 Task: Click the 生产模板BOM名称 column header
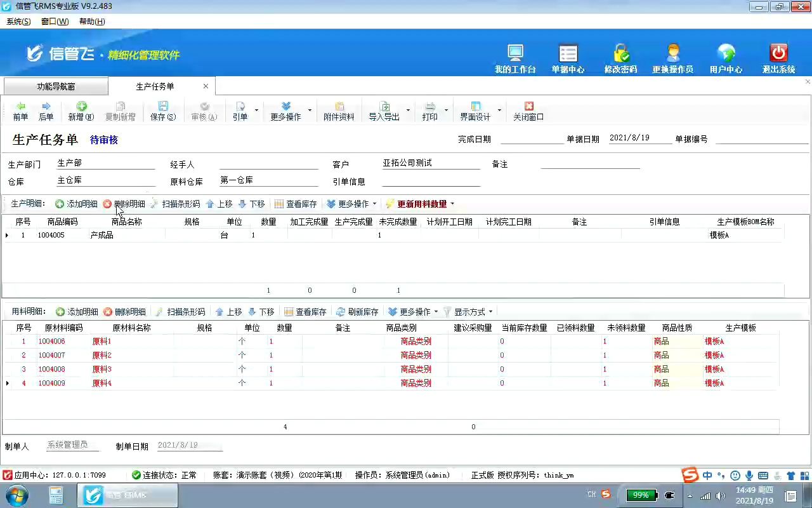coord(745,222)
